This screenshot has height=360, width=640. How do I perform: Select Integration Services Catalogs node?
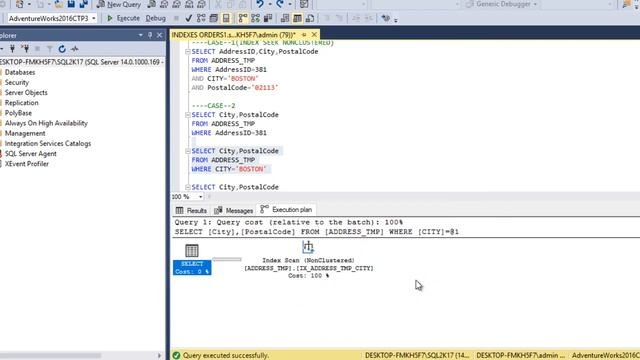[48, 144]
